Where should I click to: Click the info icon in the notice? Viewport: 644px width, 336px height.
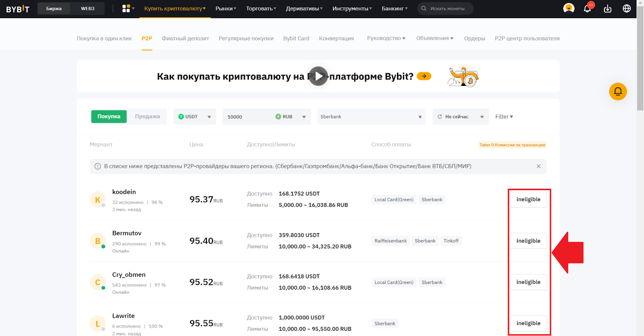(97, 166)
